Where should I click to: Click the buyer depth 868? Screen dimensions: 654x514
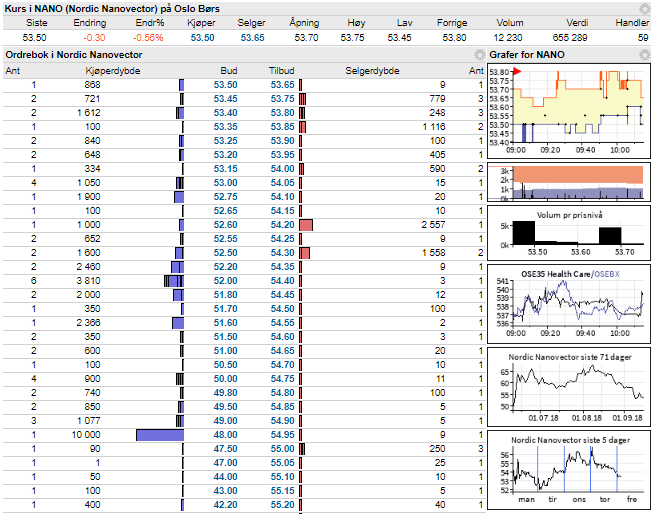[x=92, y=85]
